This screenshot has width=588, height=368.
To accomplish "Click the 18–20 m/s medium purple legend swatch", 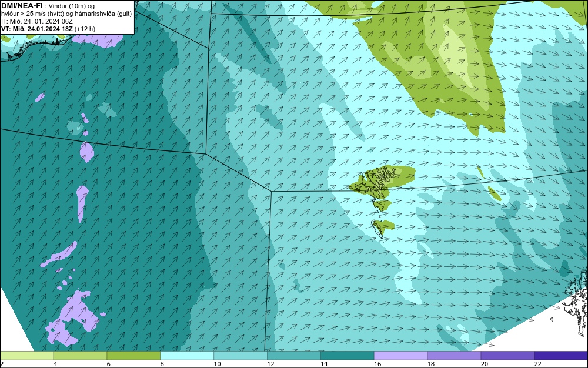I will 454,355.
